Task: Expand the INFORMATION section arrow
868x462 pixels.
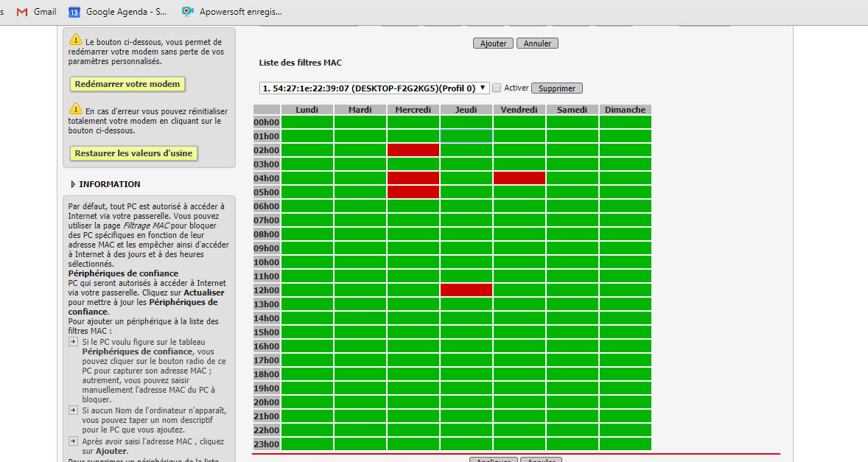Action: (73, 184)
